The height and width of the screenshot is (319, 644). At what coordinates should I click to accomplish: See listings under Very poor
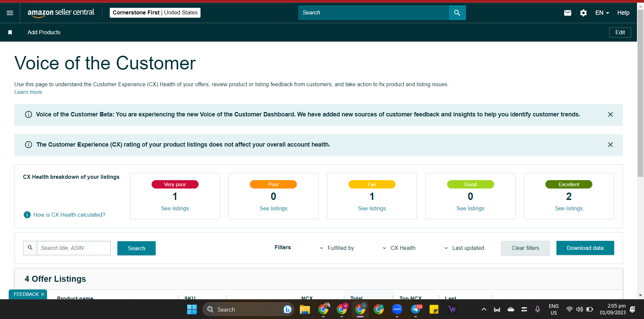pyautogui.click(x=175, y=209)
